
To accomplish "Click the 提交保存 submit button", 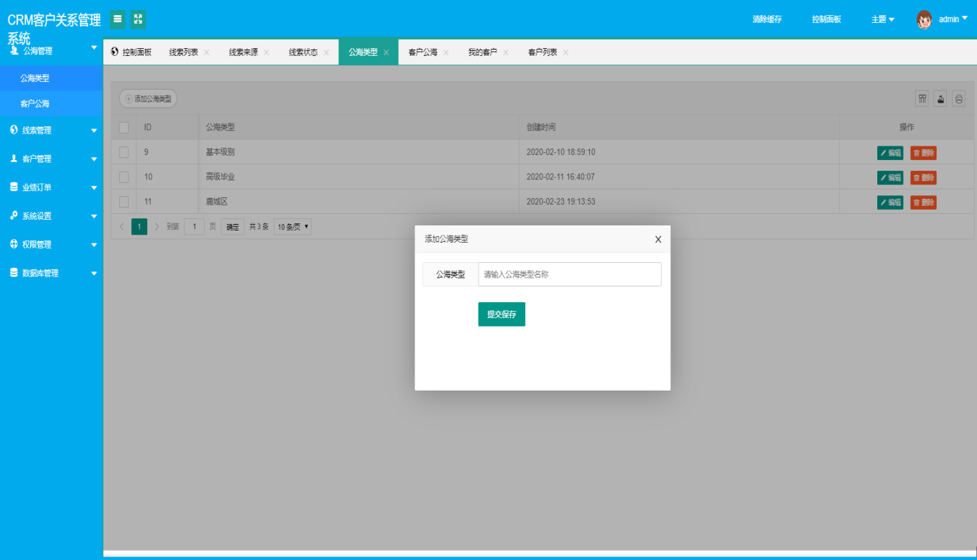I will (x=501, y=314).
